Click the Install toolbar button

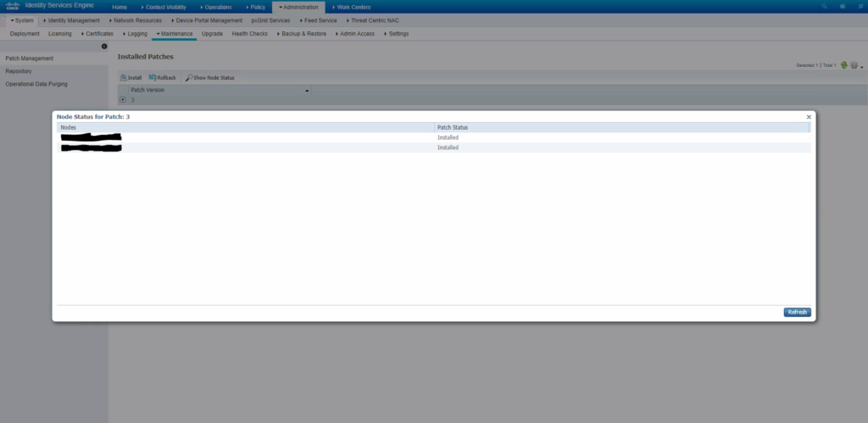tap(131, 77)
